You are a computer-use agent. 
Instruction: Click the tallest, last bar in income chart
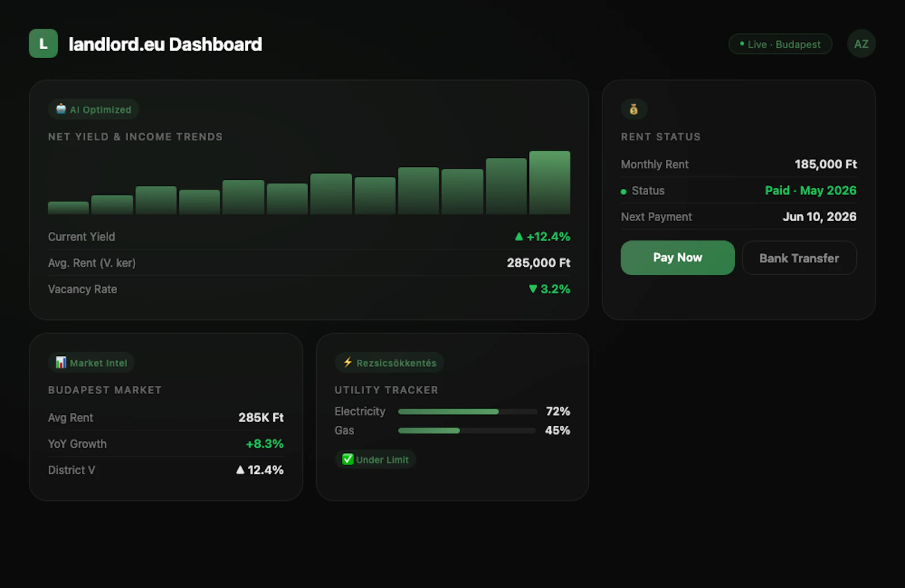click(x=550, y=183)
